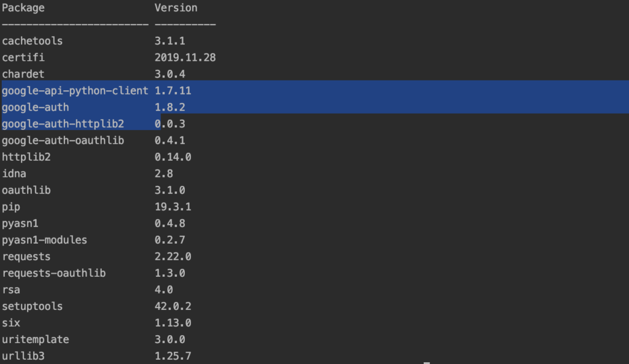Click the urllib3 version 1.25.7
This screenshot has width=629, height=364.
tap(173, 356)
